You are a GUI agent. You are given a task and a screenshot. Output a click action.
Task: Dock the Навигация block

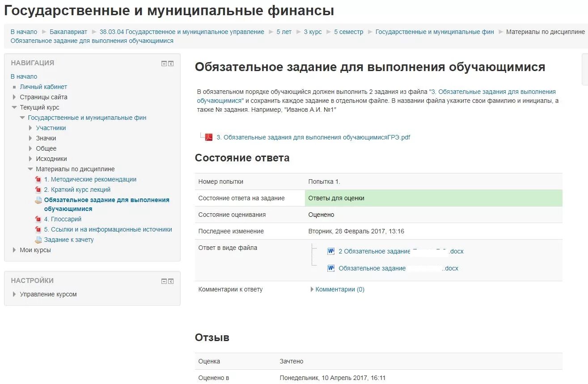tap(171, 64)
